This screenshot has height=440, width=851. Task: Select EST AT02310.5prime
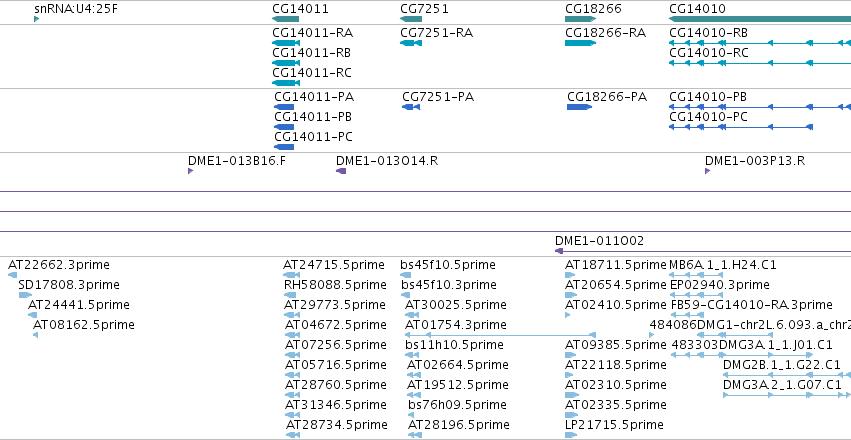[x=615, y=385]
